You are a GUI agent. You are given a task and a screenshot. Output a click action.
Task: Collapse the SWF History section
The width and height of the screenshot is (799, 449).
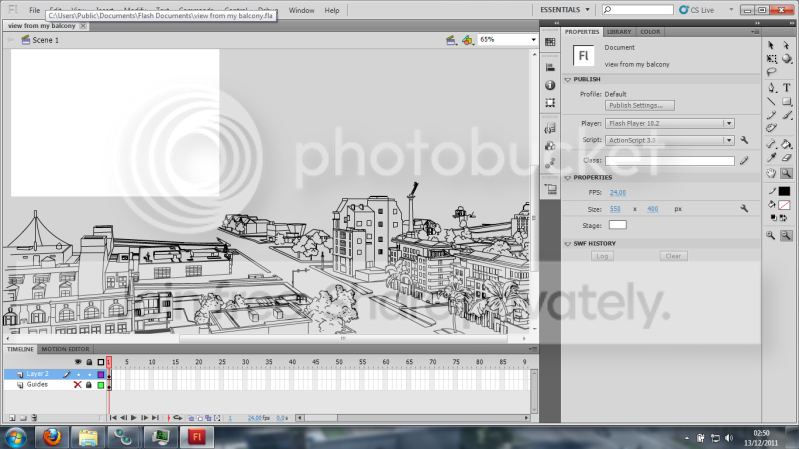pyautogui.click(x=568, y=244)
